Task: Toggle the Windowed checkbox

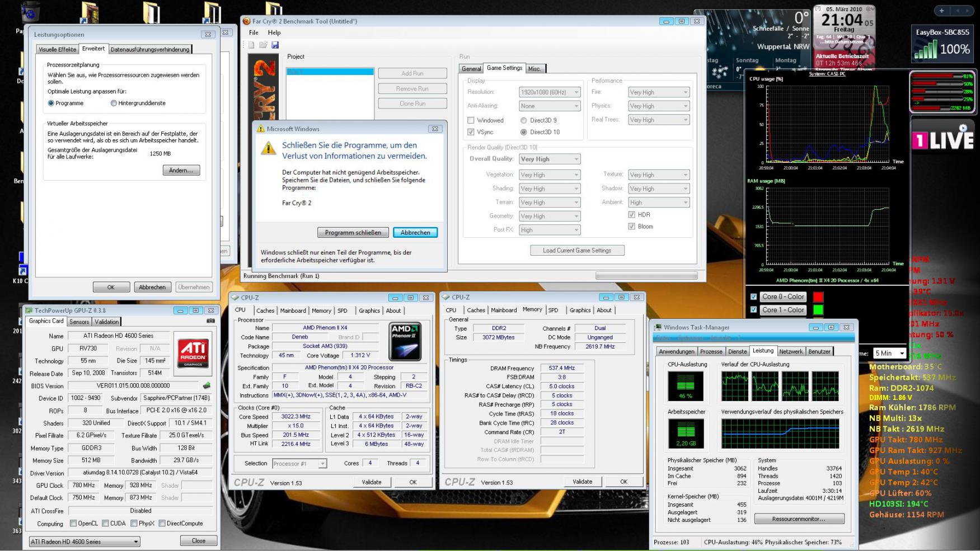Action: 471,120
